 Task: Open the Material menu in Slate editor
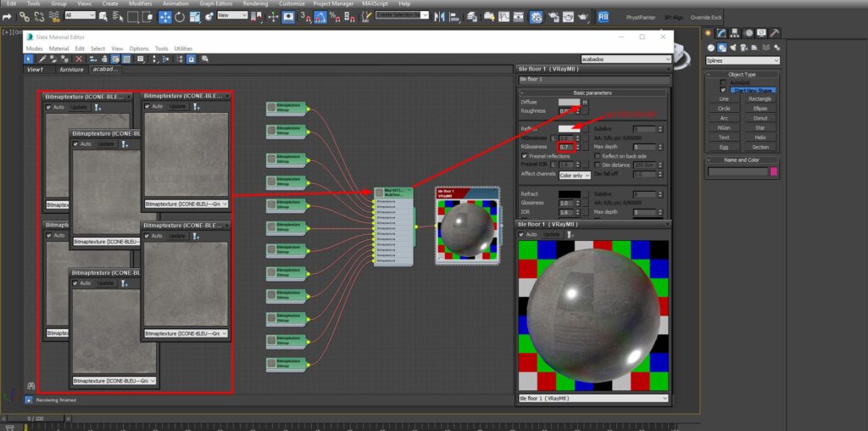coord(58,48)
